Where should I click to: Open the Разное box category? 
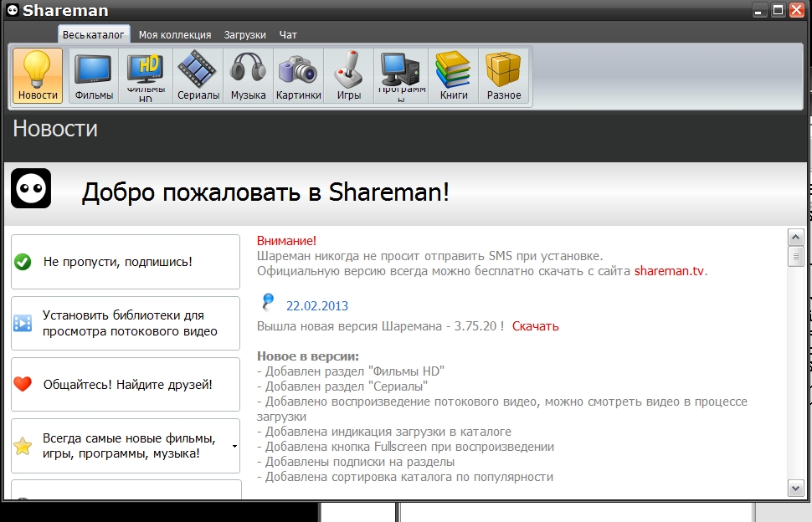pyautogui.click(x=504, y=75)
